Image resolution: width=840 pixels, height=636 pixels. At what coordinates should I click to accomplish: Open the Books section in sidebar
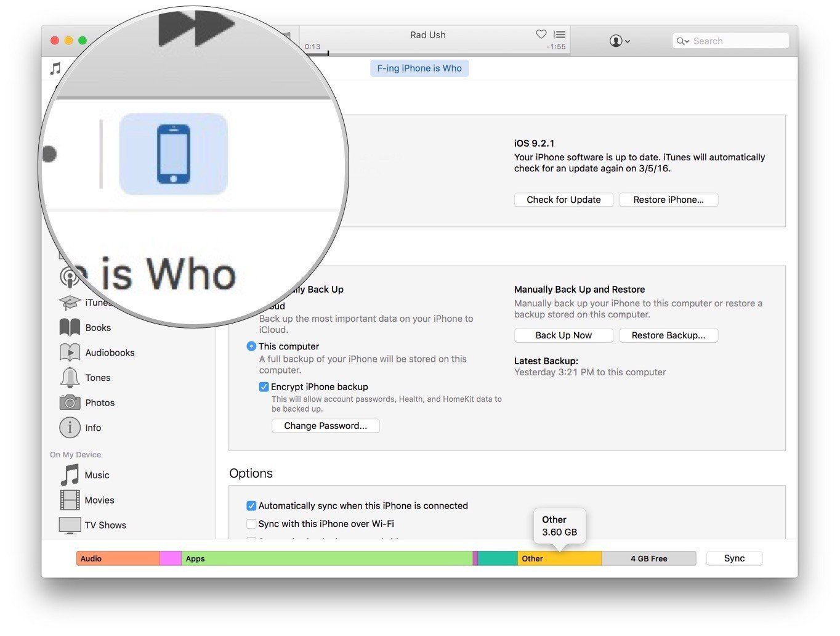point(97,327)
